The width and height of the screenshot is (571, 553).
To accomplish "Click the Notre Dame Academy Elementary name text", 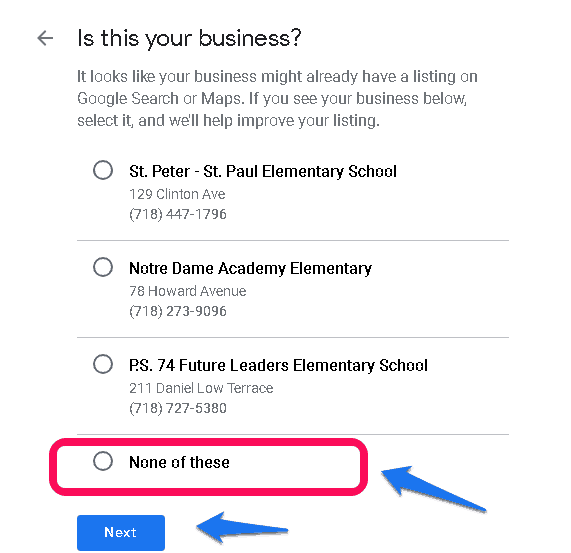I will (251, 269).
